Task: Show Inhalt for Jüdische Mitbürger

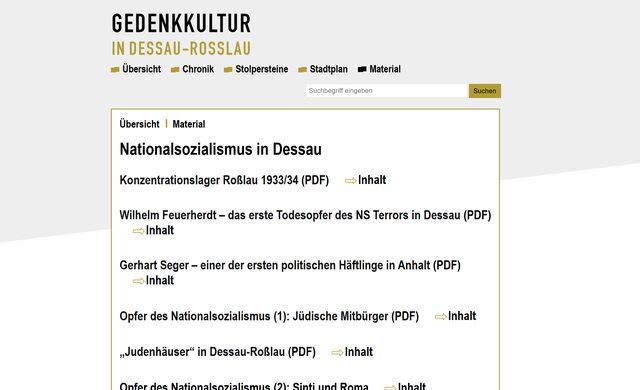Action: [x=462, y=316]
